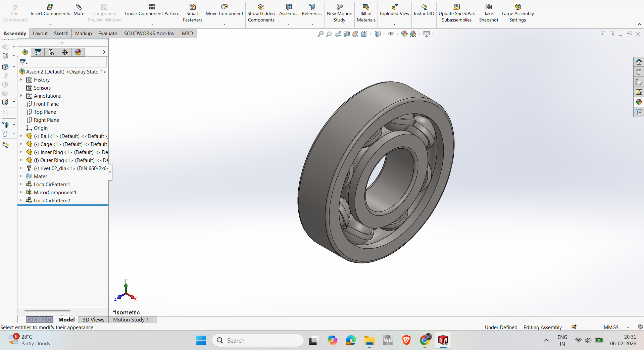Click the Exploded View button
This screenshot has height=350, width=644.
point(394,10)
